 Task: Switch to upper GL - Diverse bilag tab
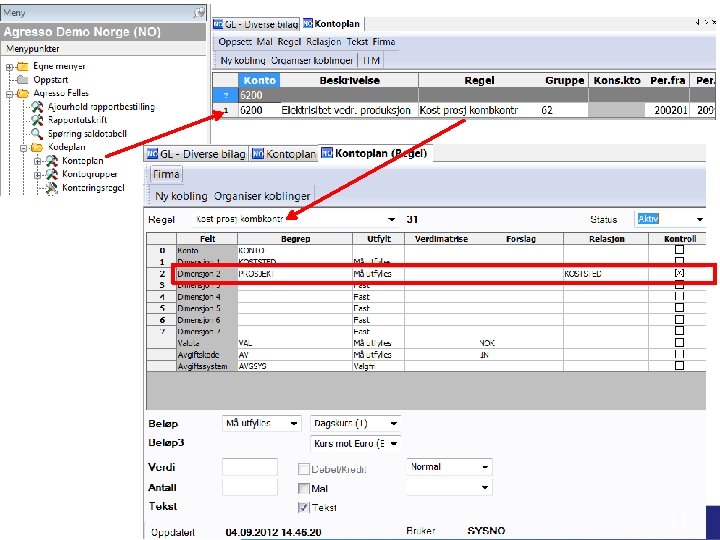pyautogui.click(x=256, y=24)
